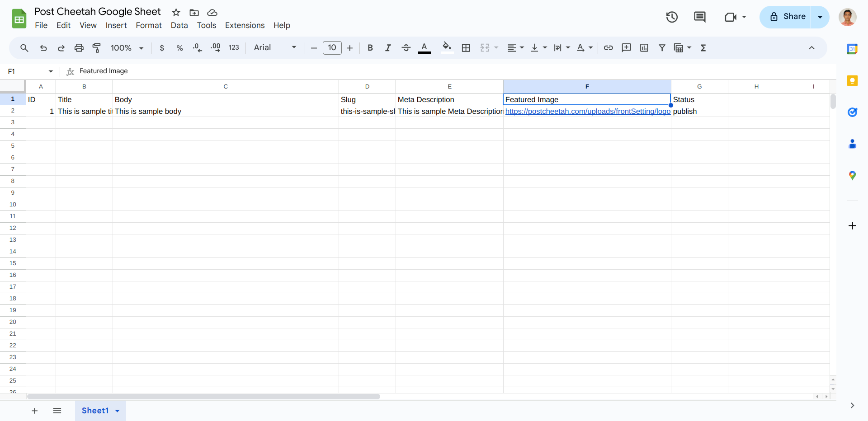Increase the font size
The width and height of the screenshot is (868, 421).
click(x=349, y=48)
